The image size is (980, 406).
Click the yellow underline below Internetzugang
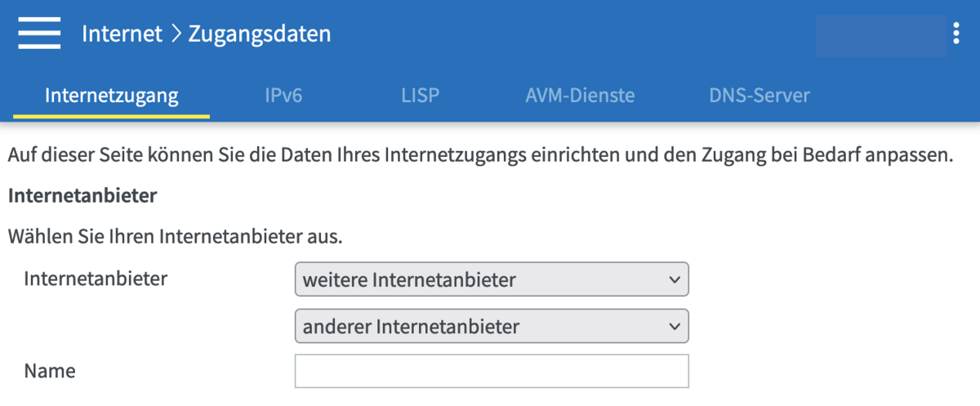click(x=111, y=116)
